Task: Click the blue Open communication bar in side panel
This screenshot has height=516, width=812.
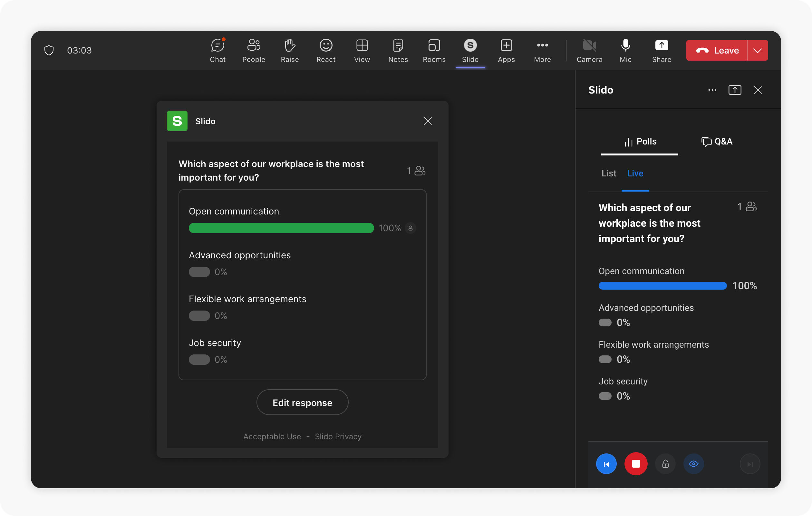Action: [x=662, y=286]
